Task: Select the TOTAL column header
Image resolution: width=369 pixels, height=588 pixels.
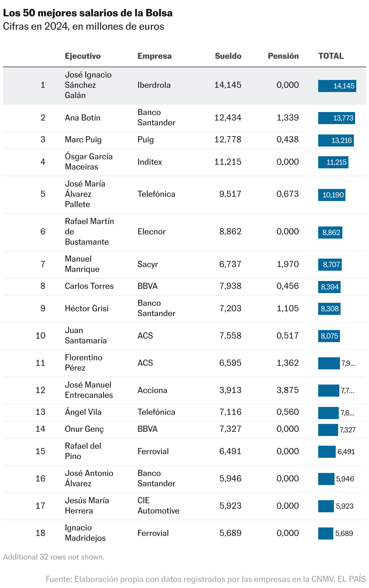Action: click(x=331, y=56)
